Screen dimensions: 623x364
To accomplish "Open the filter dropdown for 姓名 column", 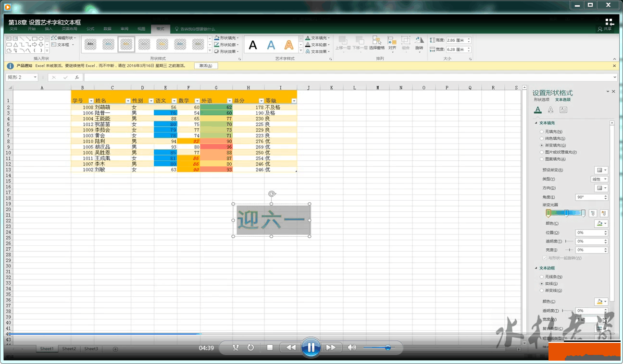I will (x=128, y=101).
